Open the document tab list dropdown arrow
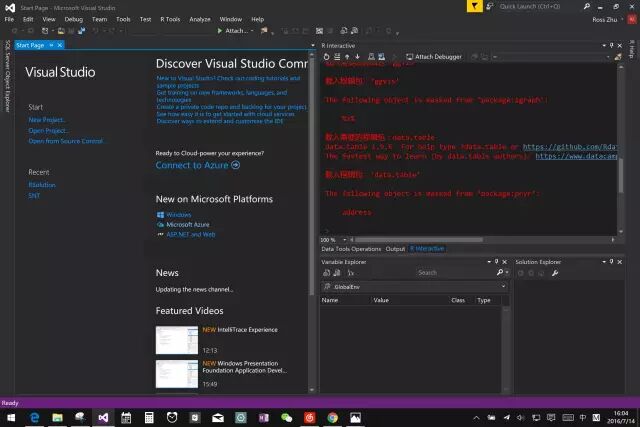The image size is (640, 427). tap(313, 45)
